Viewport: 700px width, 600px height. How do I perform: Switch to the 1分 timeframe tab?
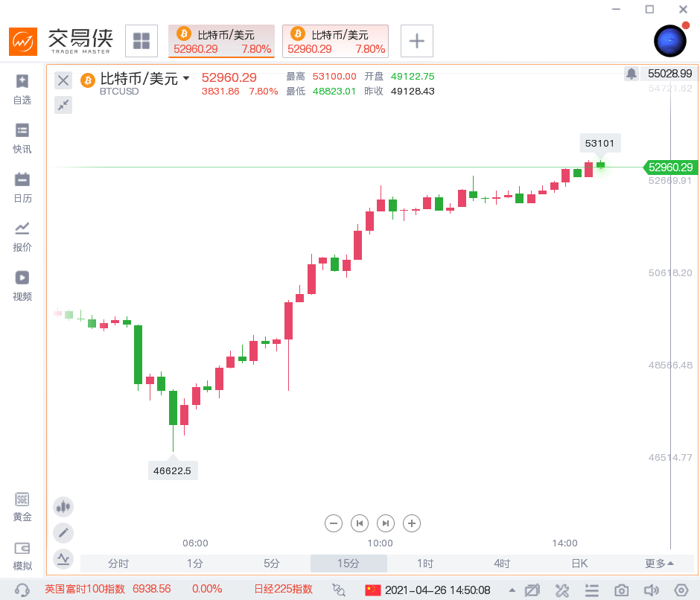click(x=195, y=564)
